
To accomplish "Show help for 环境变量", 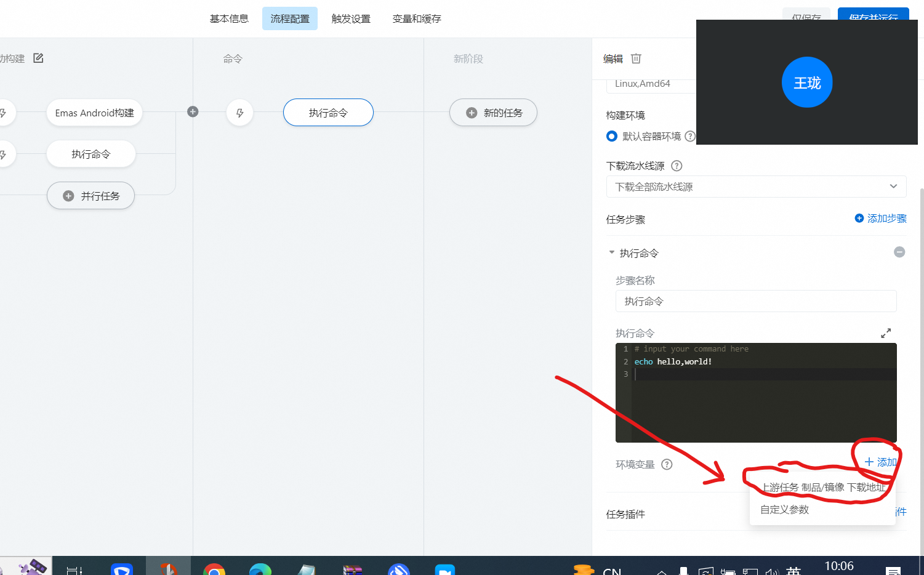I will point(667,464).
